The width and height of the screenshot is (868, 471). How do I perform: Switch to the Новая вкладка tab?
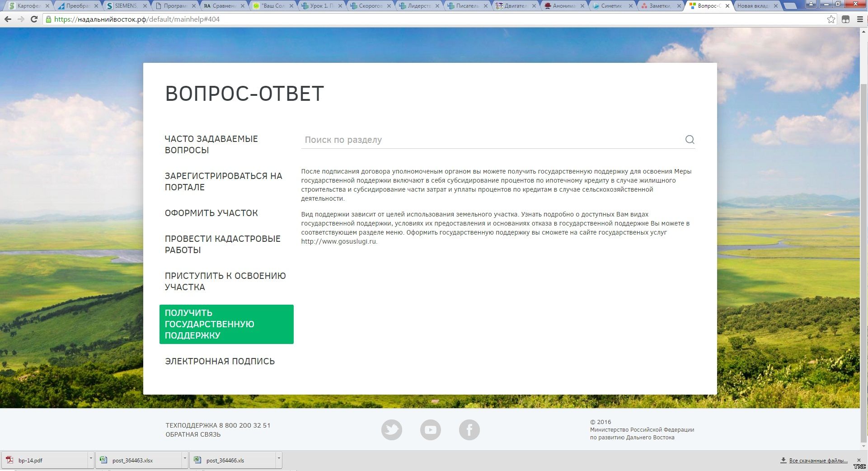pyautogui.click(x=757, y=6)
